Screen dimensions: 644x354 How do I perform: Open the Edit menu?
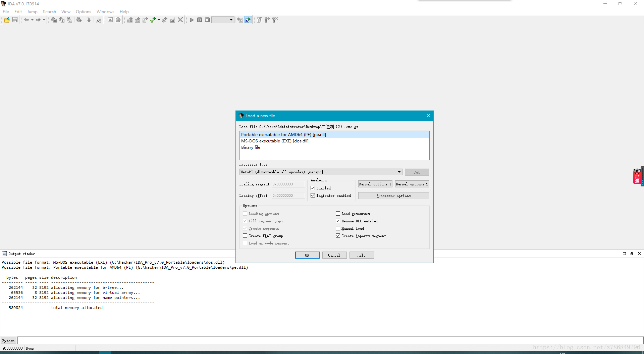point(18,12)
